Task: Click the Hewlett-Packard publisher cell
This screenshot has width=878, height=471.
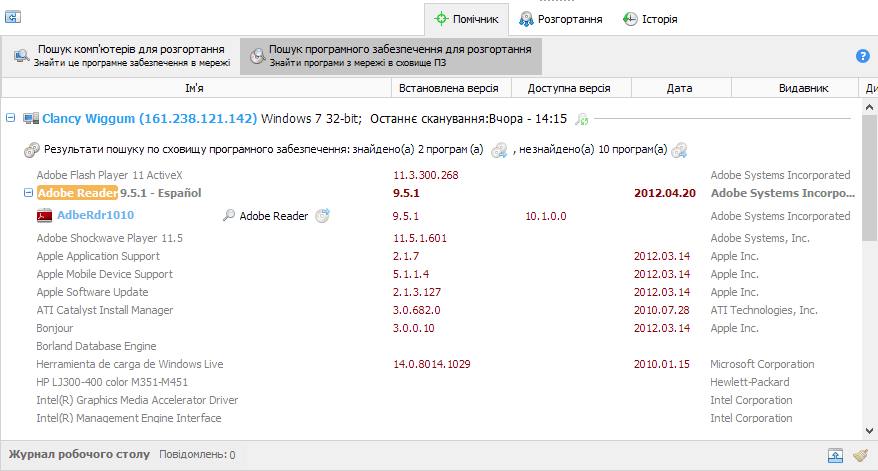Action: [750, 382]
